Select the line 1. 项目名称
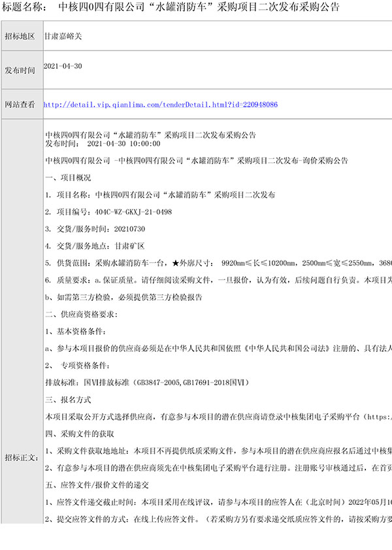Viewport: 392px width, 550px height. click(x=160, y=195)
